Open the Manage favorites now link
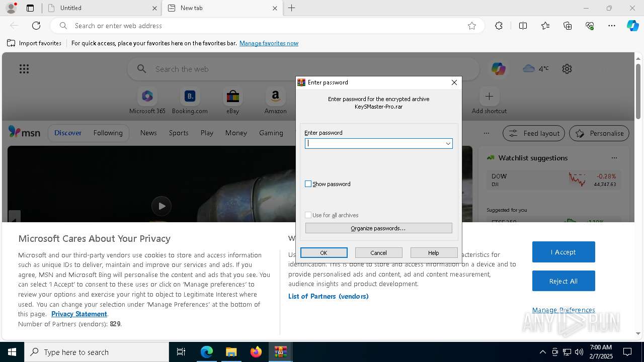The image size is (644, 362). click(x=269, y=43)
